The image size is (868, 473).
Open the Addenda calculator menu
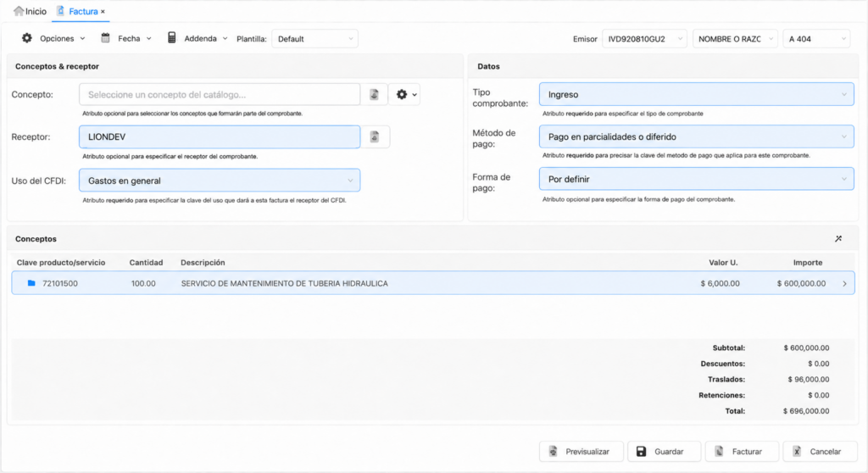198,38
